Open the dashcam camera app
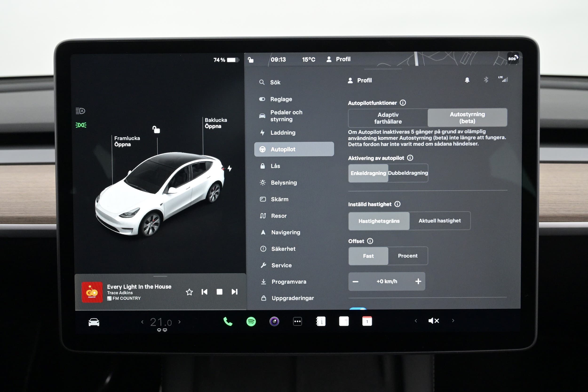This screenshot has height=392, width=588. click(274, 321)
